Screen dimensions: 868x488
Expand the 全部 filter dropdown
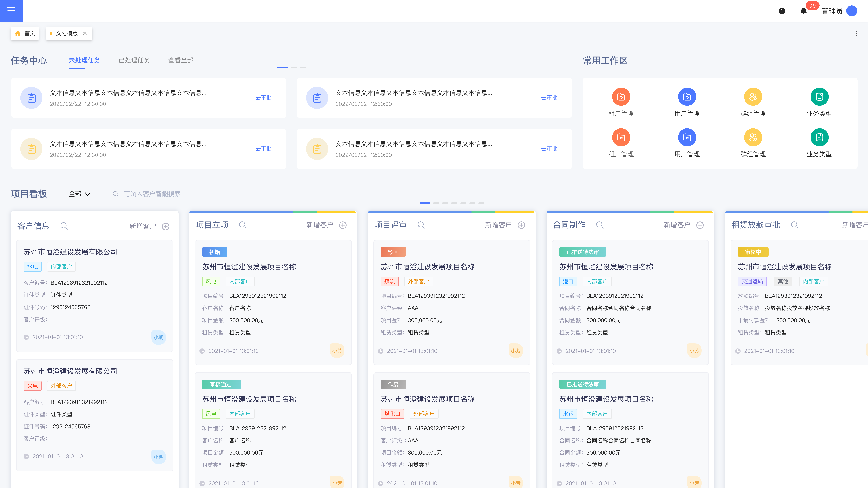tap(80, 194)
